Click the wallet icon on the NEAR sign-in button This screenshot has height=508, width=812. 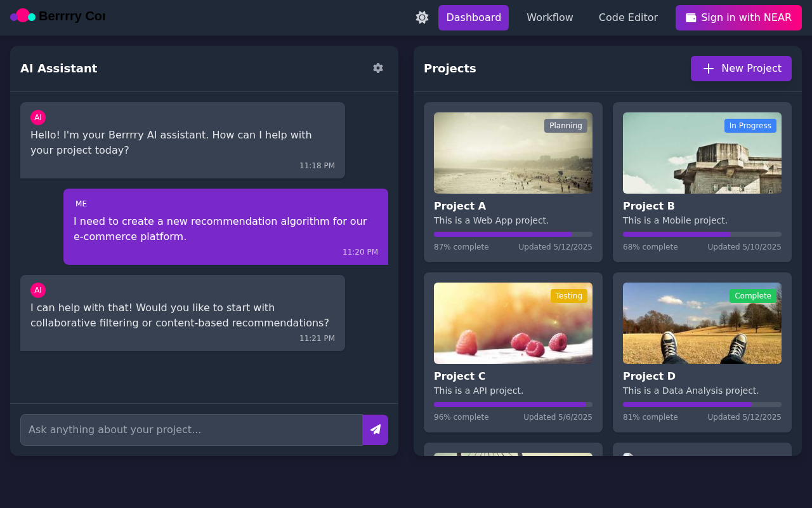(691, 17)
